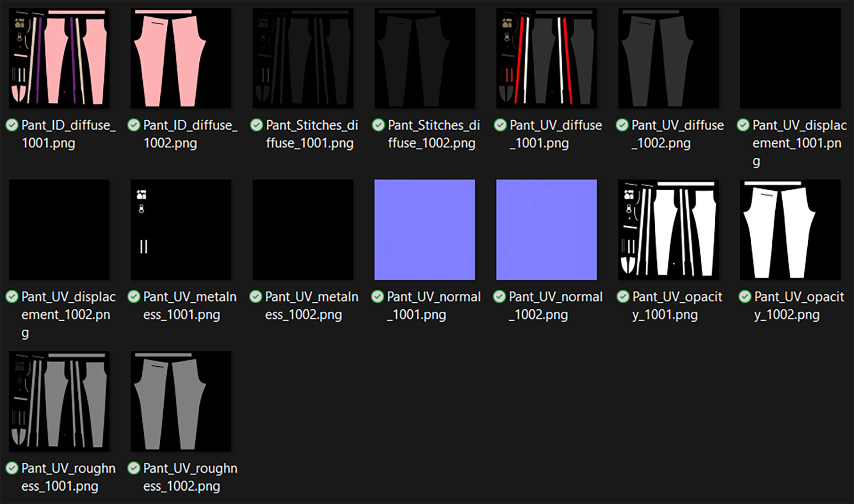Pick the purple Pant_UV_normal_1002.png thumbnail

[x=547, y=230]
